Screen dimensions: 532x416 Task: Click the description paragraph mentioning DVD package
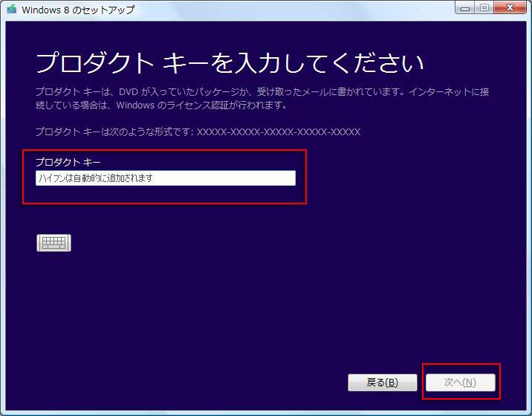point(262,98)
